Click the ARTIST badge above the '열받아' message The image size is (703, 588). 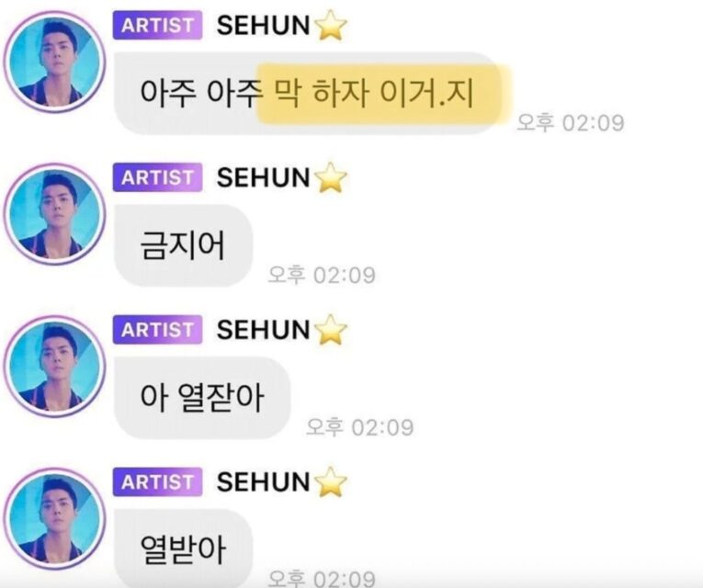pos(157,482)
